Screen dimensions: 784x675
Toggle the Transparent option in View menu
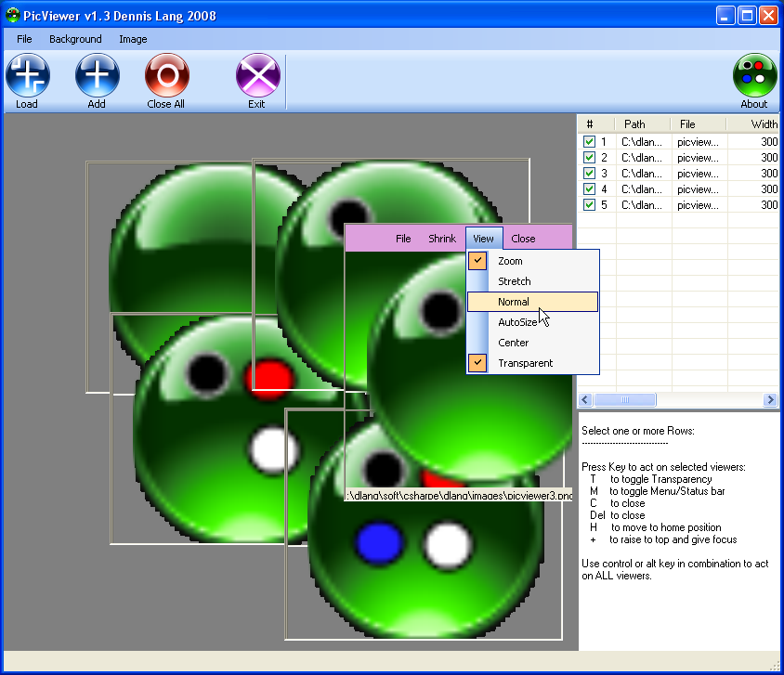532,363
